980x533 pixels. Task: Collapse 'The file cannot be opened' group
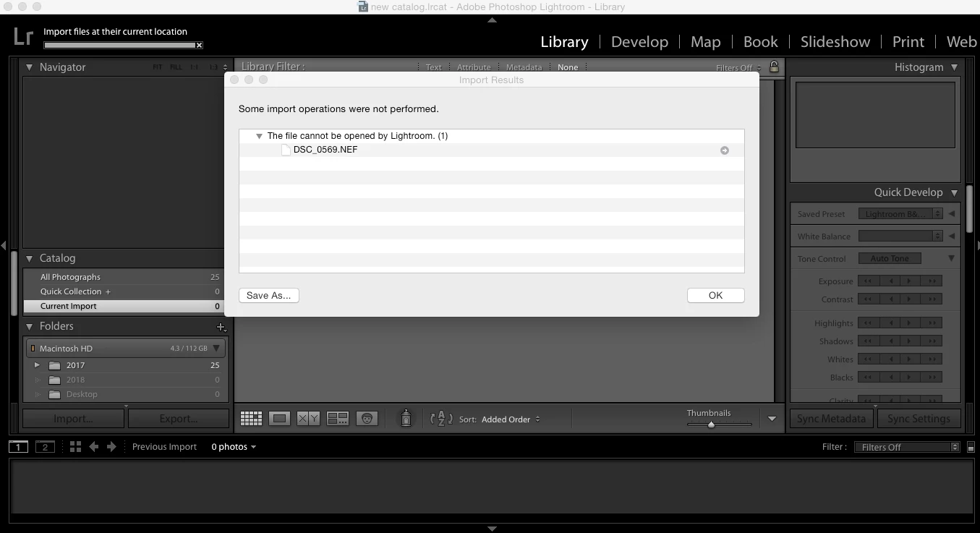click(259, 136)
